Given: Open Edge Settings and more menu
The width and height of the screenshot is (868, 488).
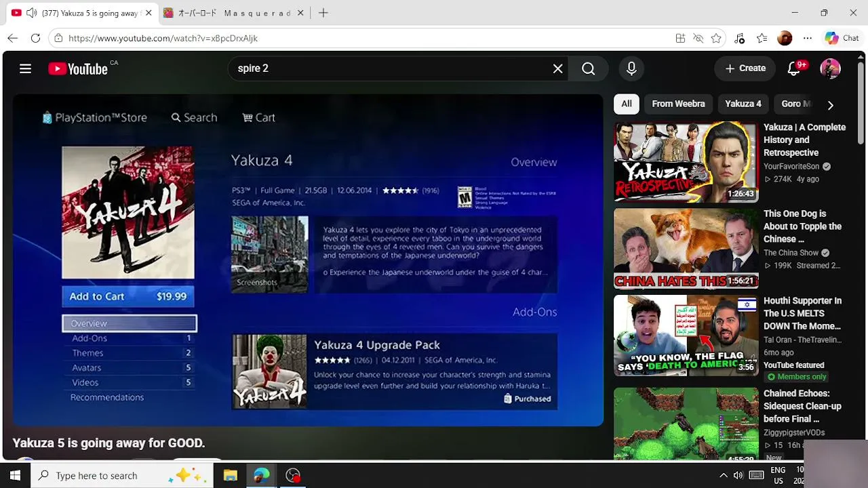Looking at the screenshot, I should point(807,38).
